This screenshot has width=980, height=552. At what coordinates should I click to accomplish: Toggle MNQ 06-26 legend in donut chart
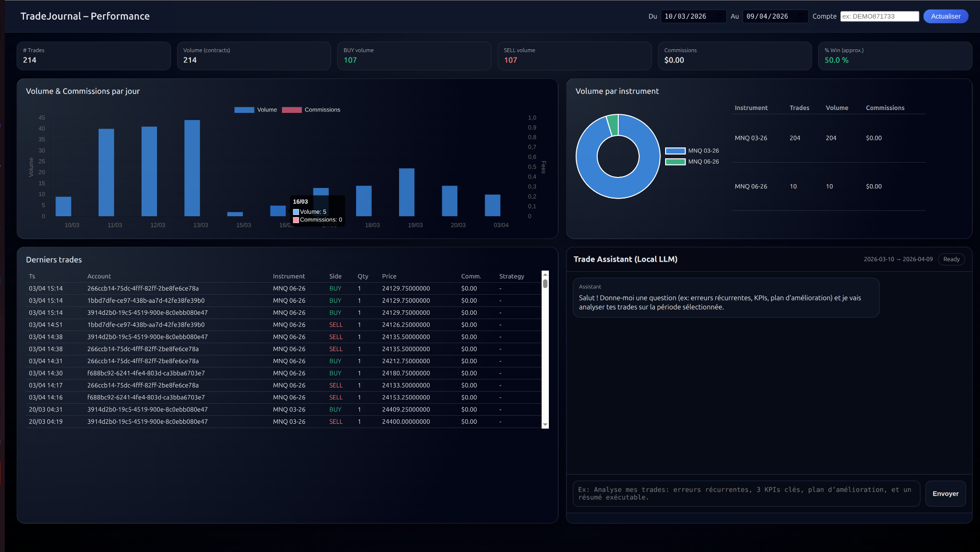692,162
